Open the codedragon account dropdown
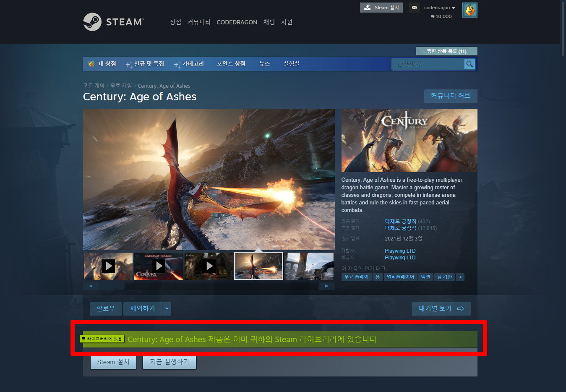The height and width of the screenshot is (392, 566). tap(439, 8)
